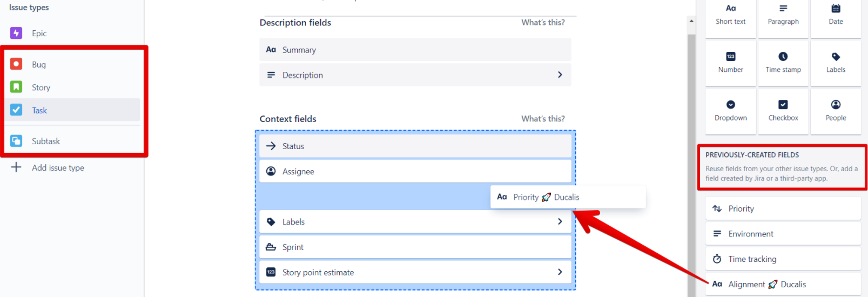
Task: Add a Checkbox field type
Action: 783,110
